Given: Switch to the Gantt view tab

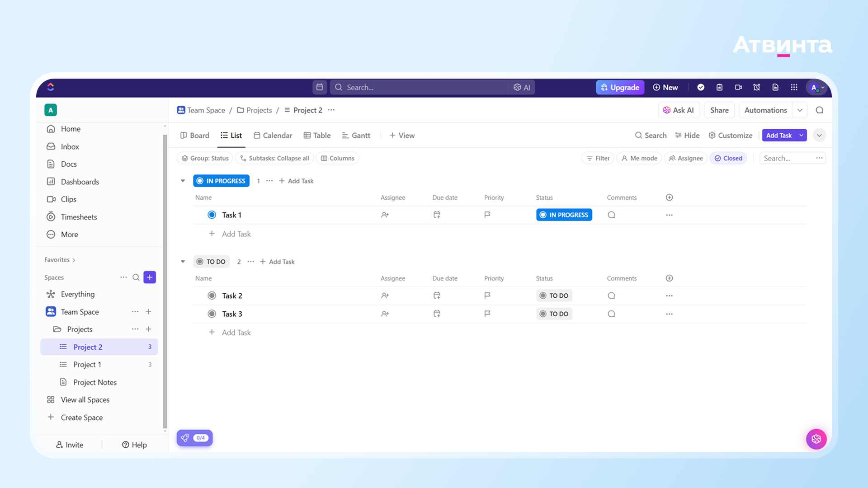Looking at the screenshot, I should coord(356,136).
